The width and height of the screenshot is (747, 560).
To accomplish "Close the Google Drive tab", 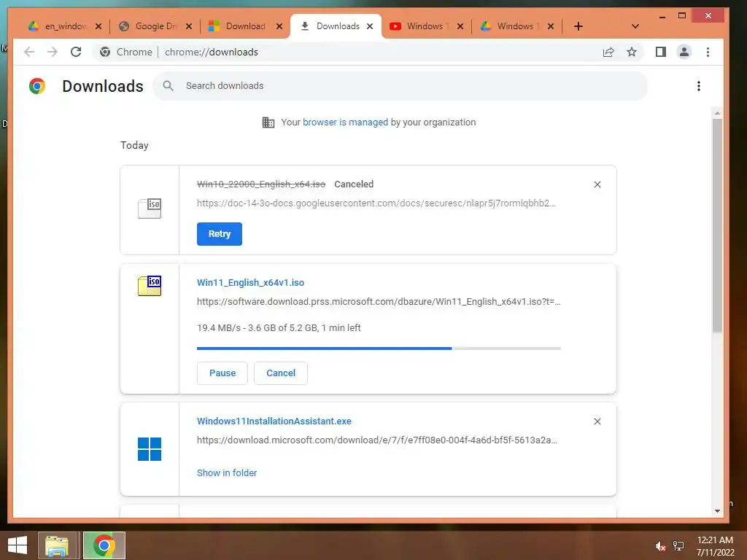I will pyautogui.click(x=189, y=26).
